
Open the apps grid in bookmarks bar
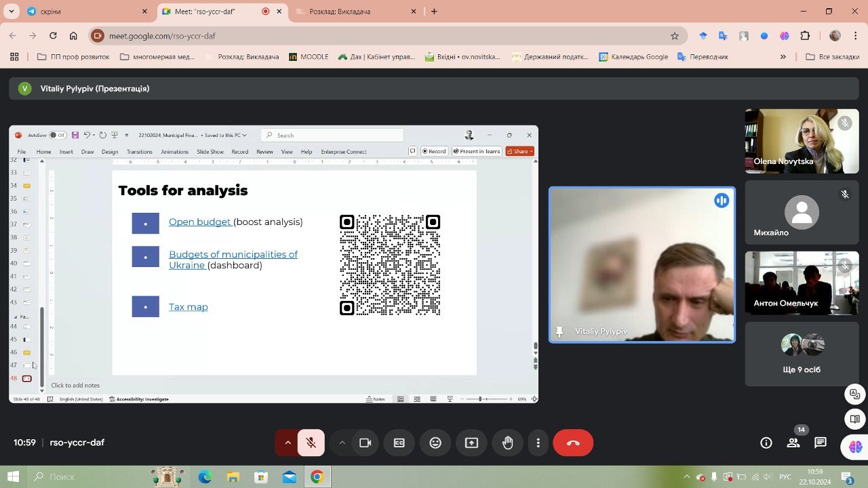14,57
